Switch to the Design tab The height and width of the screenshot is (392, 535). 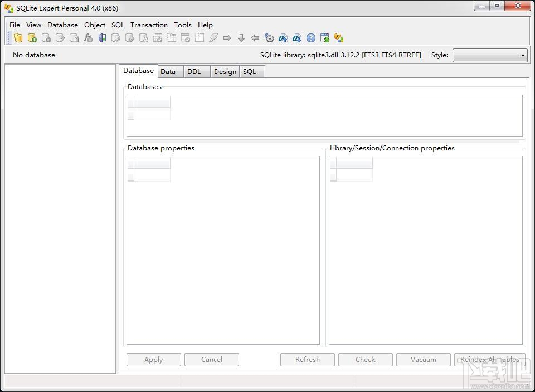[225, 72]
